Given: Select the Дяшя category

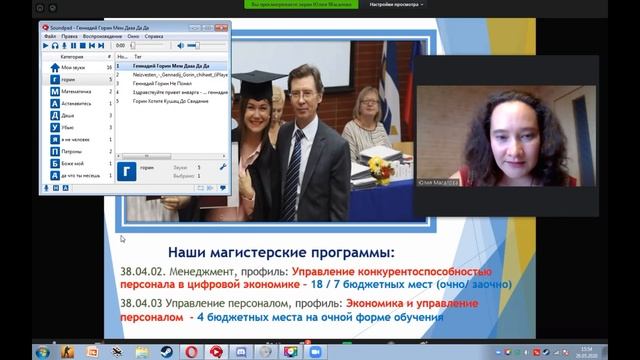Looking at the screenshot, I should [x=78, y=116].
